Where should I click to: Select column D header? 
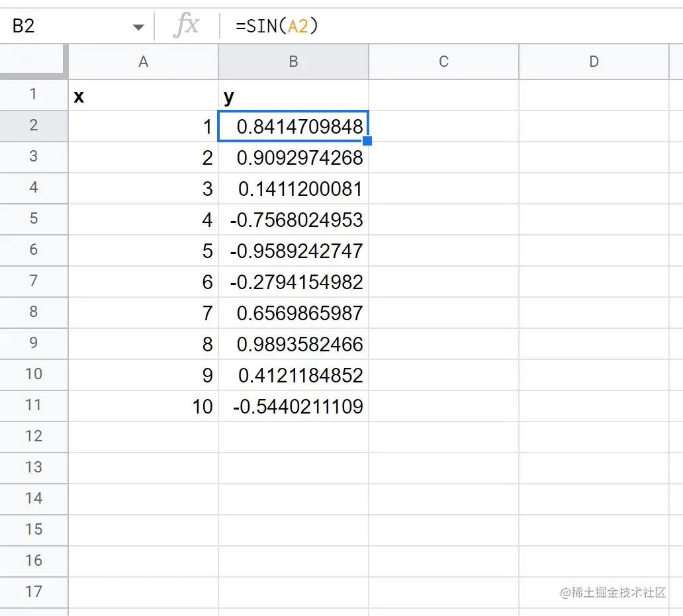pos(594,62)
